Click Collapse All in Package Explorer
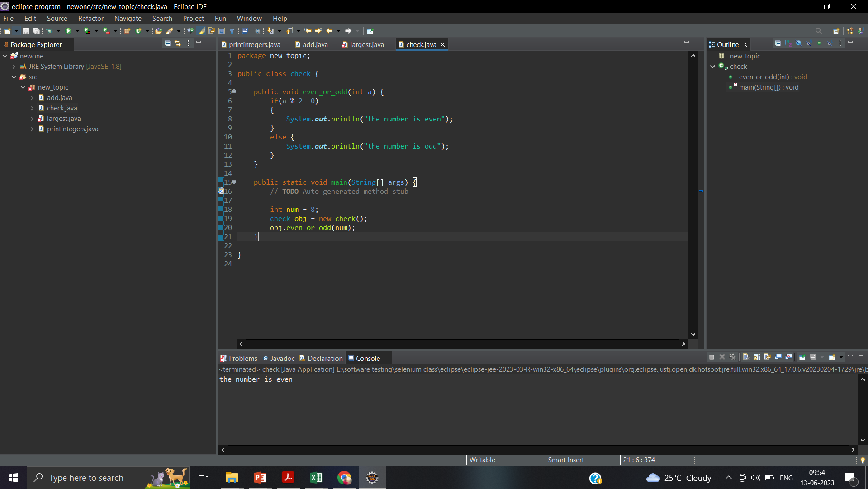 point(167,43)
